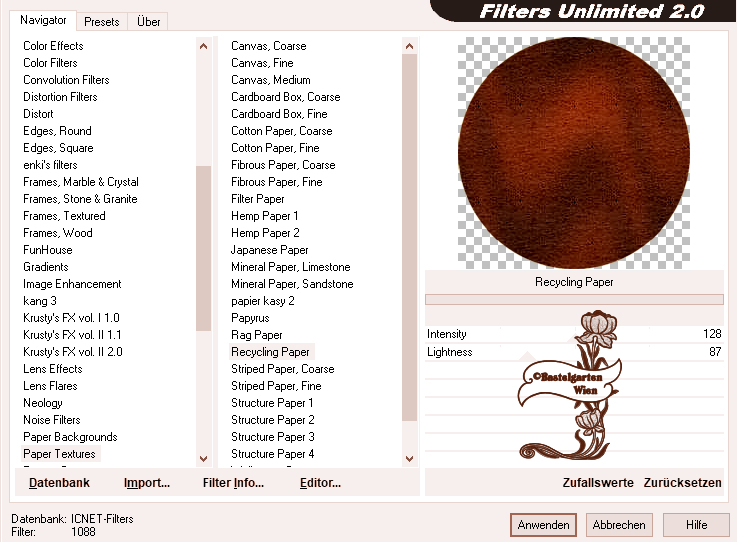Select kang 3 category
Screen dimensions: 737x542
click(x=40, y=301)
